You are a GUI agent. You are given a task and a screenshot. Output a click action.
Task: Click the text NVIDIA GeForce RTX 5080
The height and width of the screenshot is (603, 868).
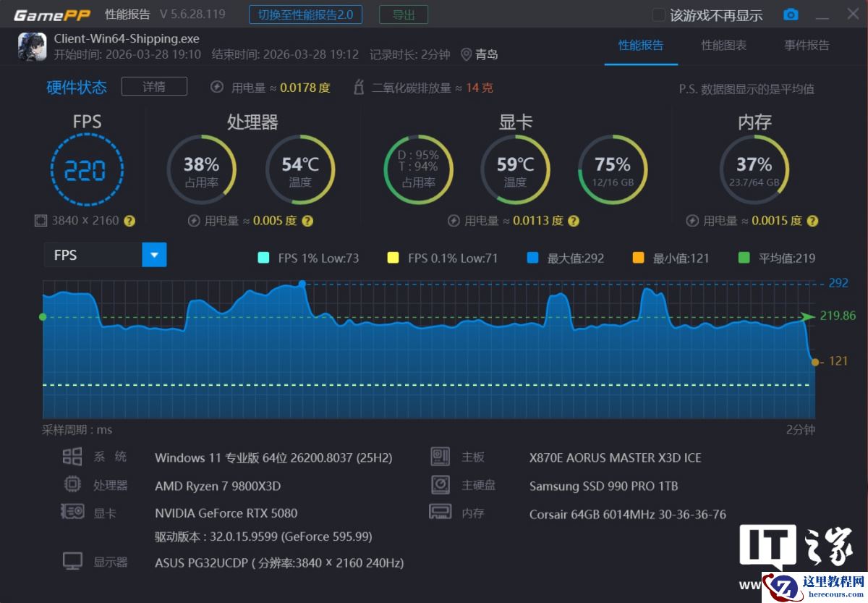[x=226, y=513]
